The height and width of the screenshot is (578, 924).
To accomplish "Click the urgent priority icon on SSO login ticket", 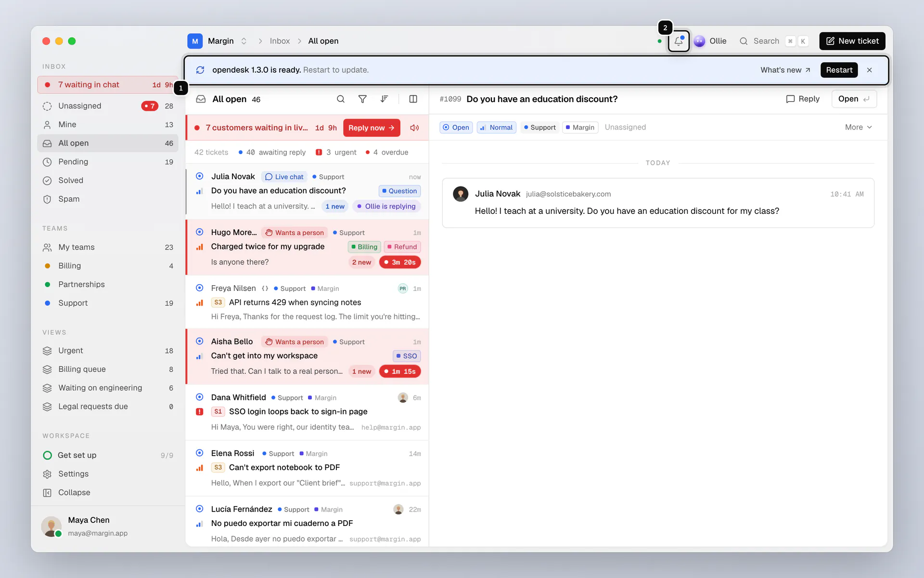I will pyautogui.click(x=199, y=412).
